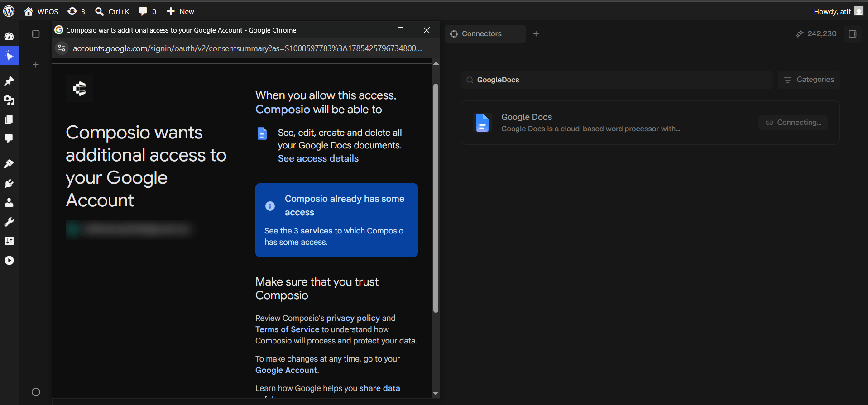The image size is (868, 405).
Task: Open Plugins sidebar icon
Action: tap(9, 183)
